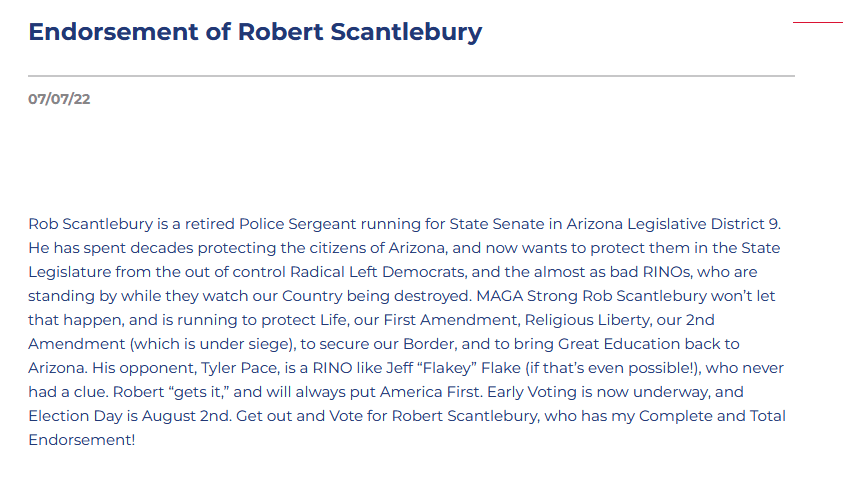Click the words 'Religious Liberty'
843x494 pixels.
(x=587, y=320)
